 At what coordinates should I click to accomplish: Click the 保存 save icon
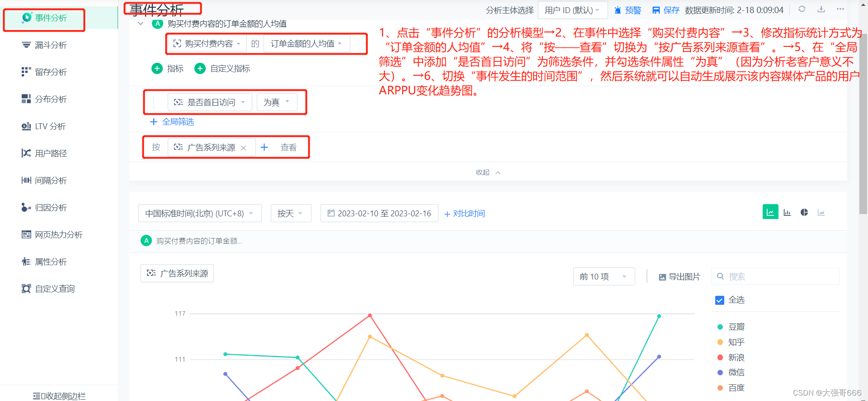[x=656, y=10]
